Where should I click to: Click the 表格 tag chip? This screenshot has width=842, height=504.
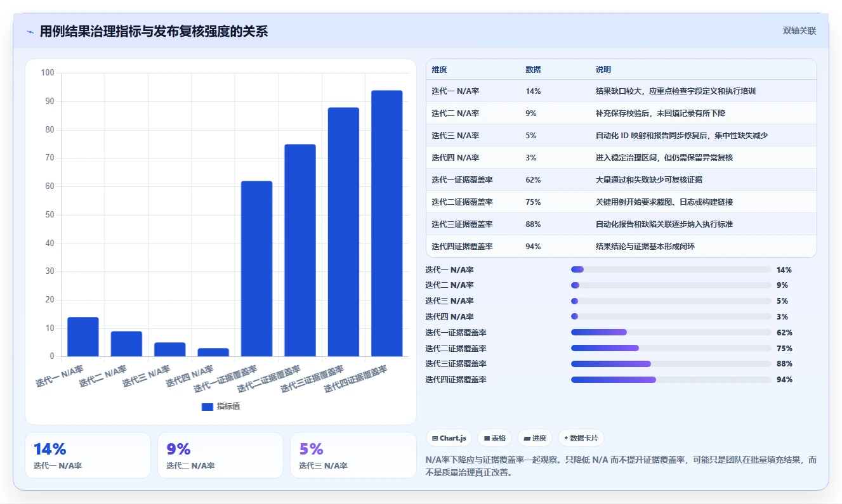(x=495, y=438)
